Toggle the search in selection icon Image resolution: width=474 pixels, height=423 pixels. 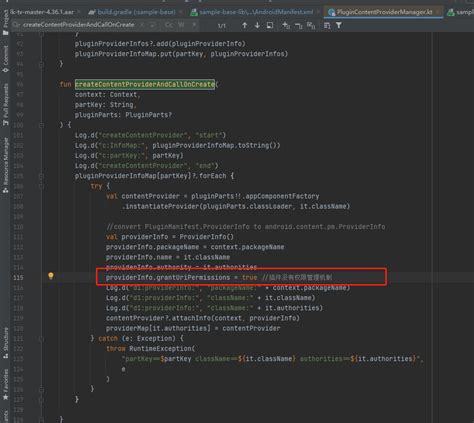tap(327, 25)
